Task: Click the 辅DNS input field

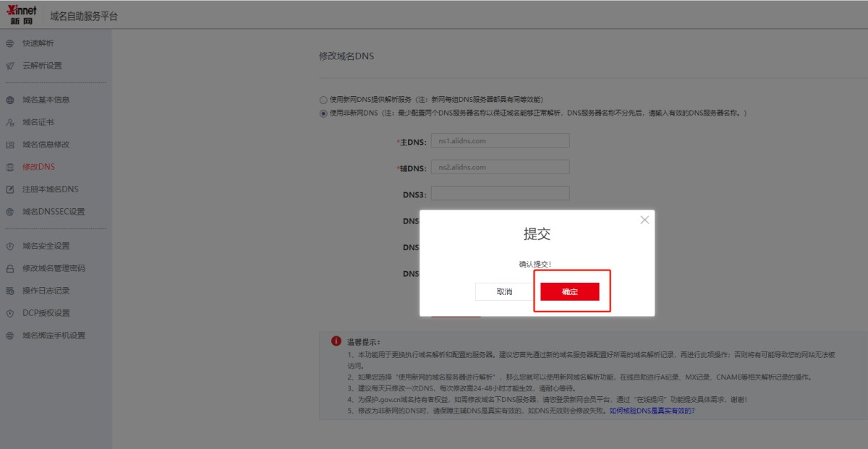Action: (x=500, y=167)
